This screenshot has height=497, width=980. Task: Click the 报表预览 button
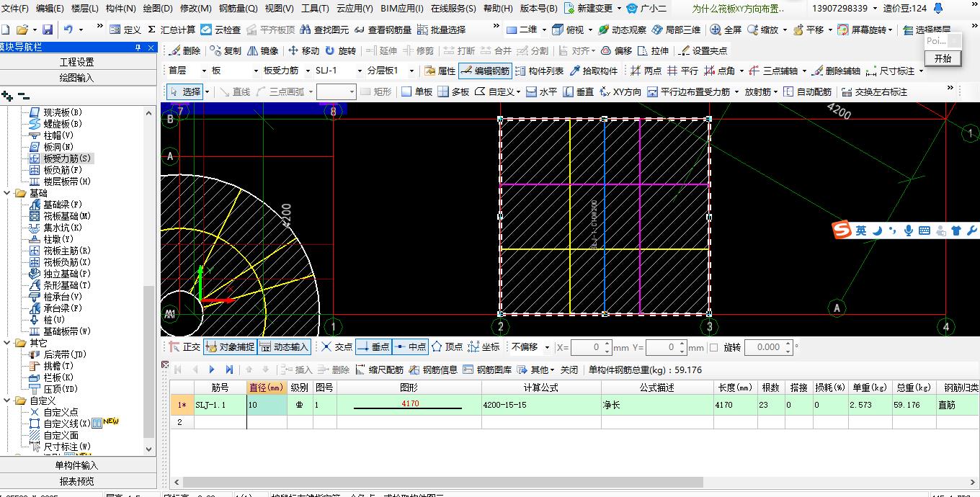click(77, 481)
